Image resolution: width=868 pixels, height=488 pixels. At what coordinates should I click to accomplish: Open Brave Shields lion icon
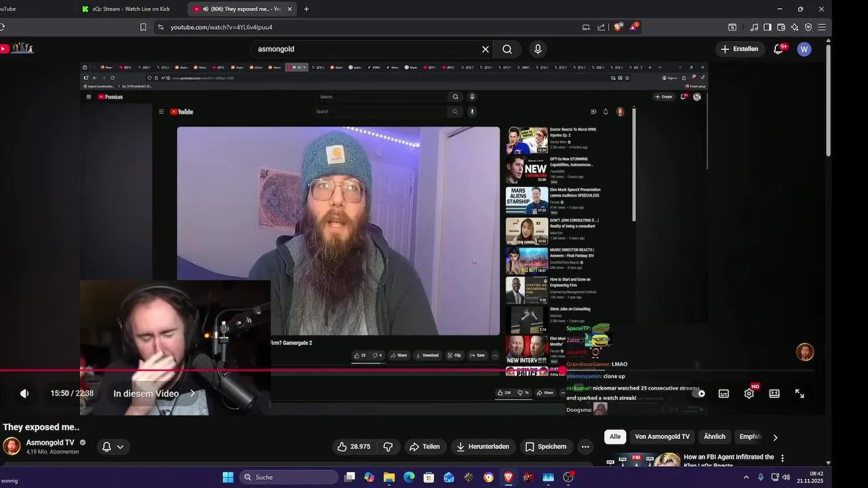click(618, 27)
